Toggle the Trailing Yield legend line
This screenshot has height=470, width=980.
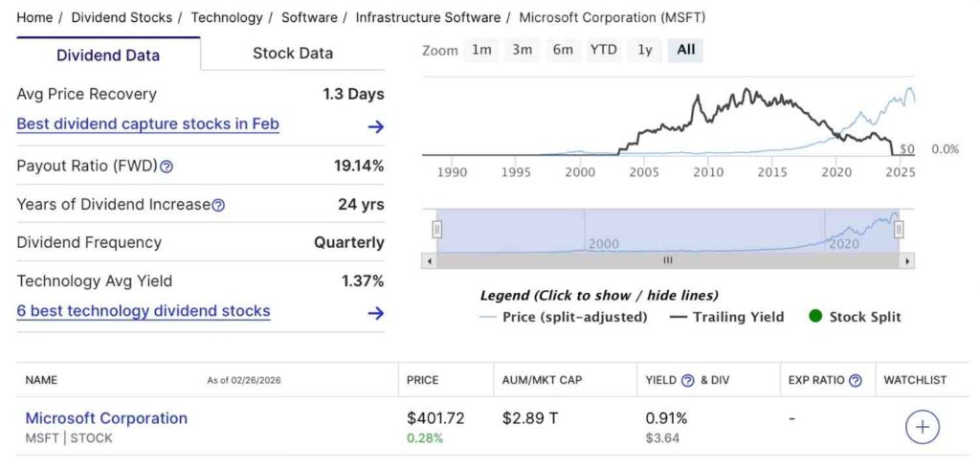pyautogui.click(x=726, y=317)
